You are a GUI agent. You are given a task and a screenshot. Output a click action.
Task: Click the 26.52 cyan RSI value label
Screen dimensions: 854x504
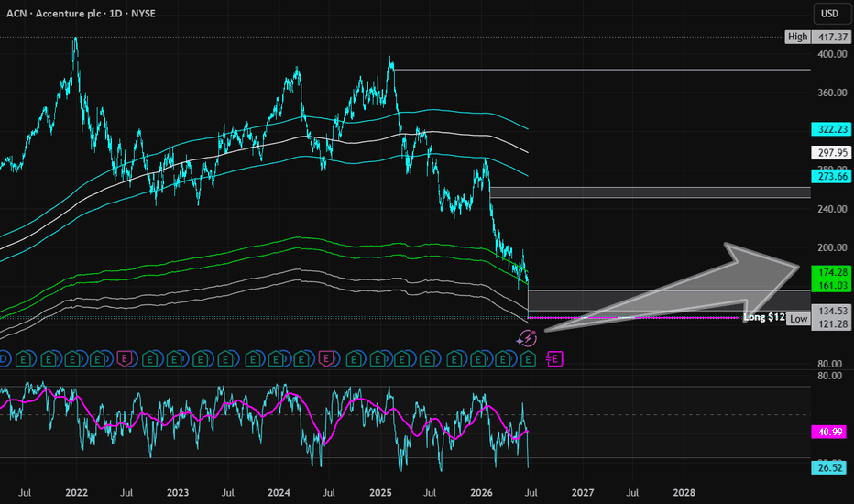829,467
